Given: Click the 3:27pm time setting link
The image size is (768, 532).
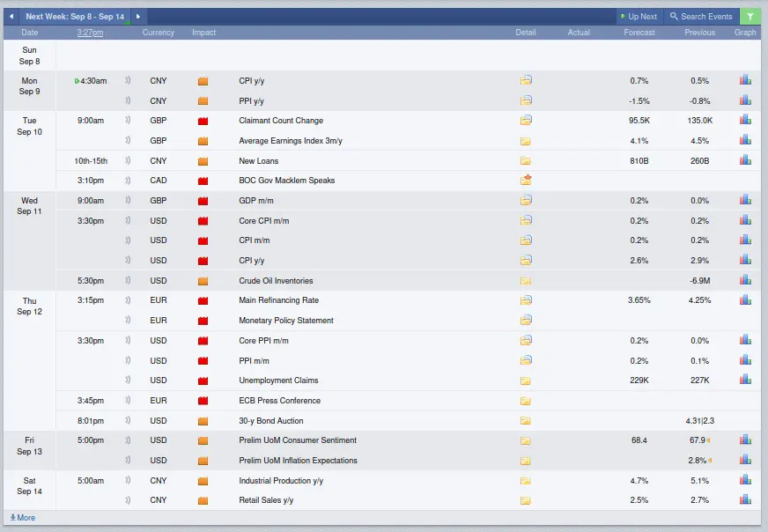Looking at the screenshot, I should pyautogui.click(x=90, y=33).
